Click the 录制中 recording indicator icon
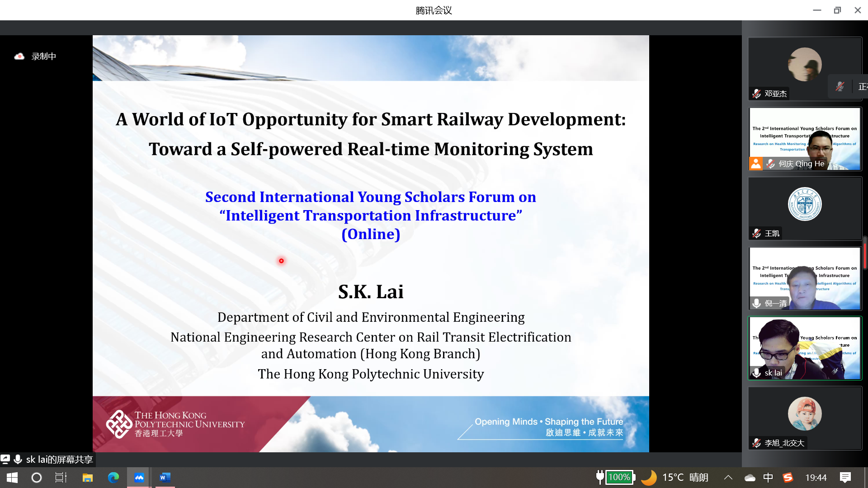Viewport: 868px width, 488px height. click(x=19, y=56)
